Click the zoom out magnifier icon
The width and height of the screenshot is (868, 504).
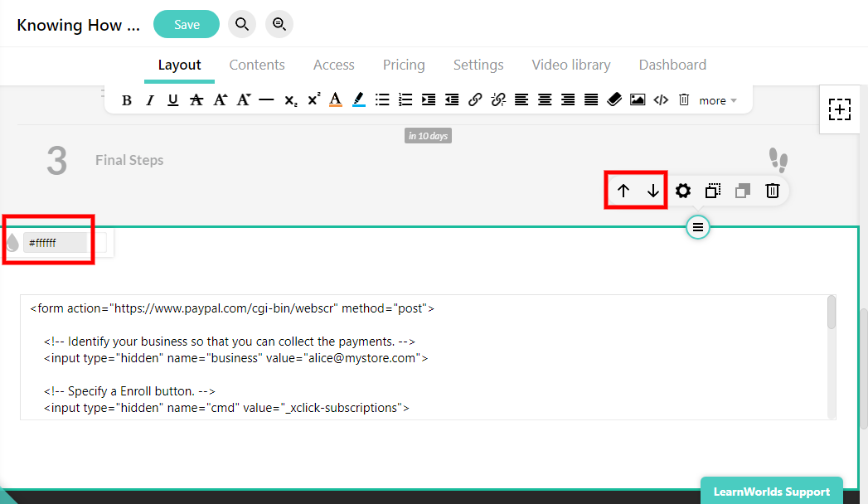coord(279,24)
